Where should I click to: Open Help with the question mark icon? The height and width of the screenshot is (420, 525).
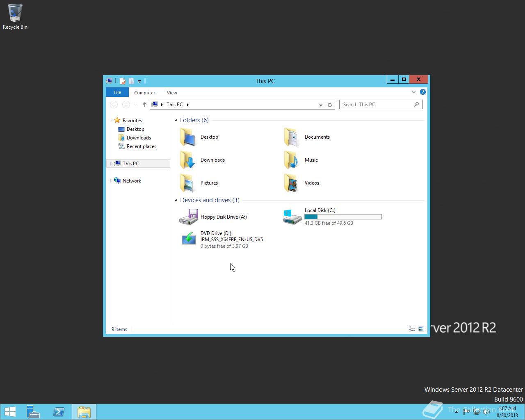(422, 92)
